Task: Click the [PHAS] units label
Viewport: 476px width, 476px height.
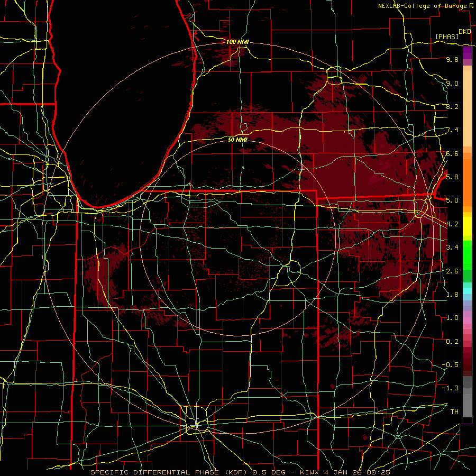Action: pyautogui.click(x=447, y=36)
